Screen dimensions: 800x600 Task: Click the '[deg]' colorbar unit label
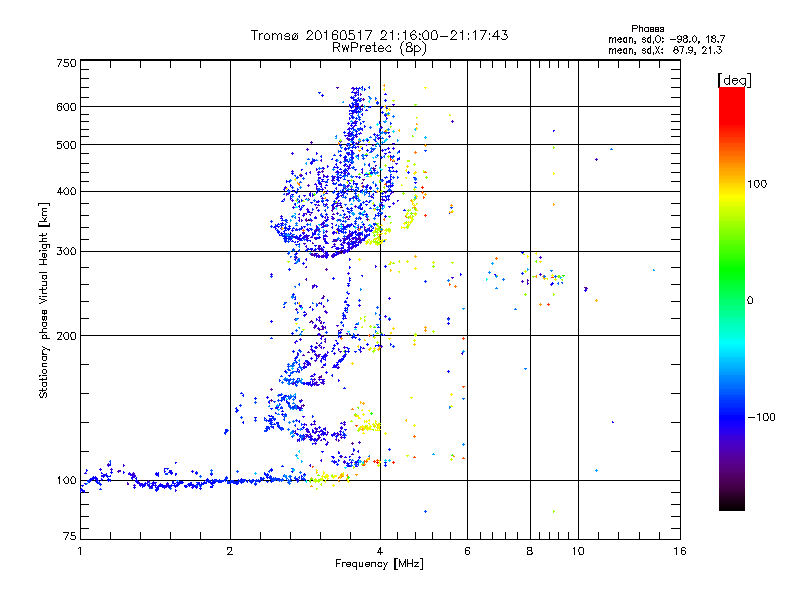(734, 80)
